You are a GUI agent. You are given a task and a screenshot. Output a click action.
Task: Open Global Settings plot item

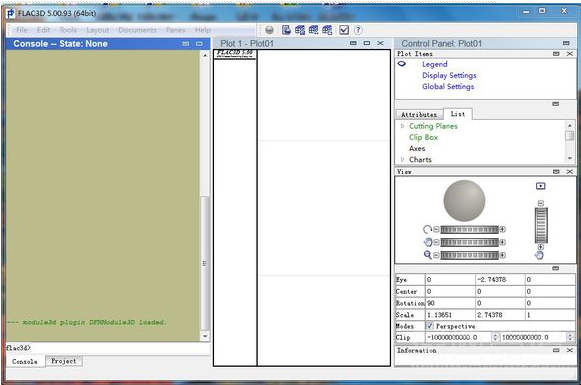[448, 86]
